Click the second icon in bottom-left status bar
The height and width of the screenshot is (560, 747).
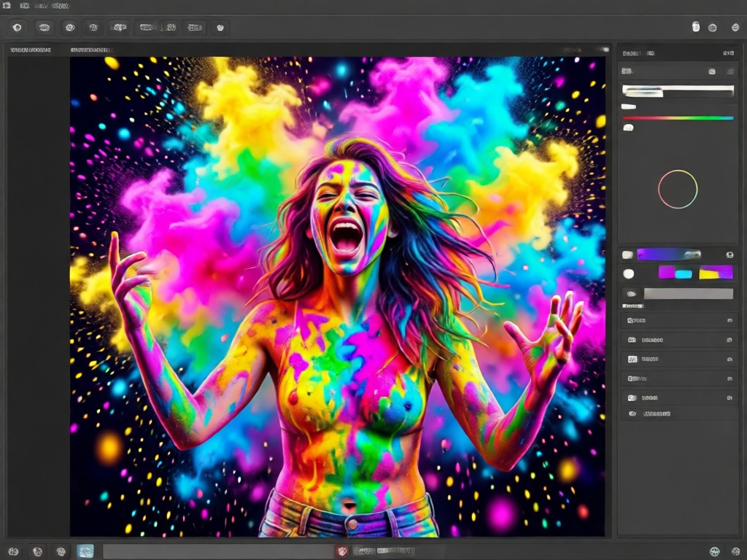click(x=37, y=551)
